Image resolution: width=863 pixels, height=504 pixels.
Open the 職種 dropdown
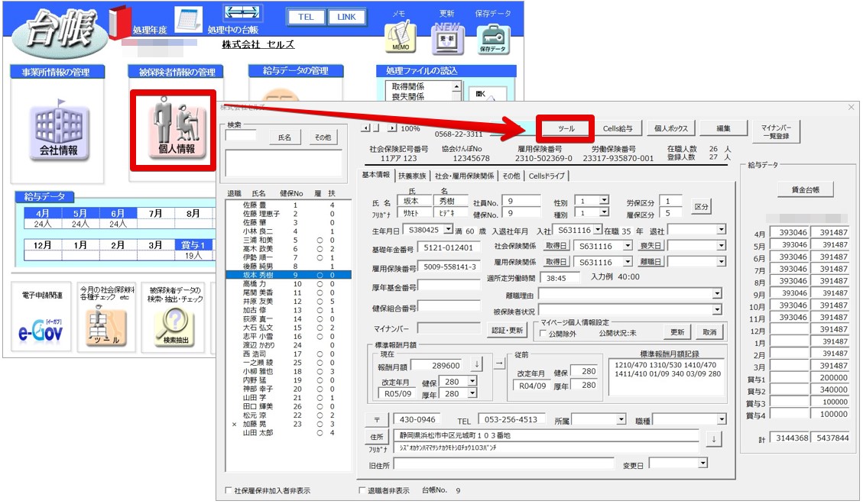(722, 420)
